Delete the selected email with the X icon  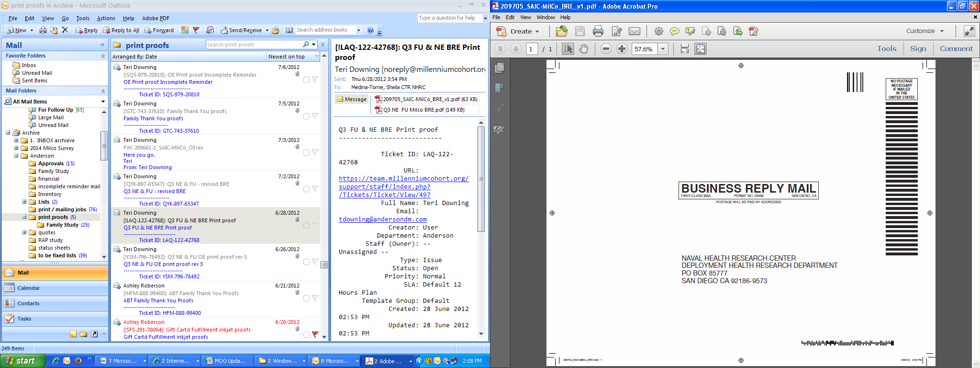click(65, 30)
